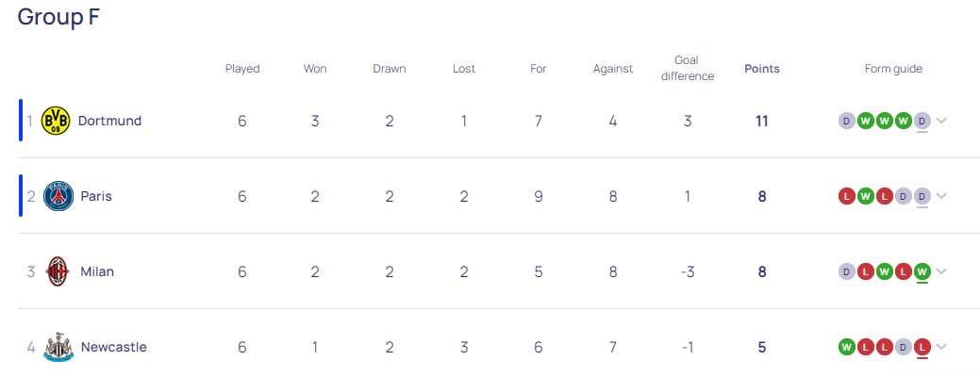Expand Milan's form guide chevron
This screenshot has height=377, width=980.
(941, 271)
